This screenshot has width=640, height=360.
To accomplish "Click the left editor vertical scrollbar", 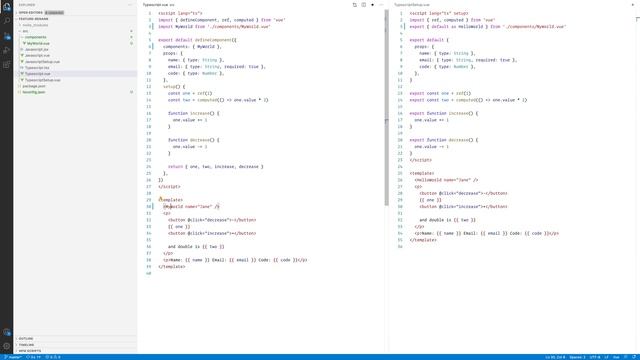I will [x=386, y=107].
